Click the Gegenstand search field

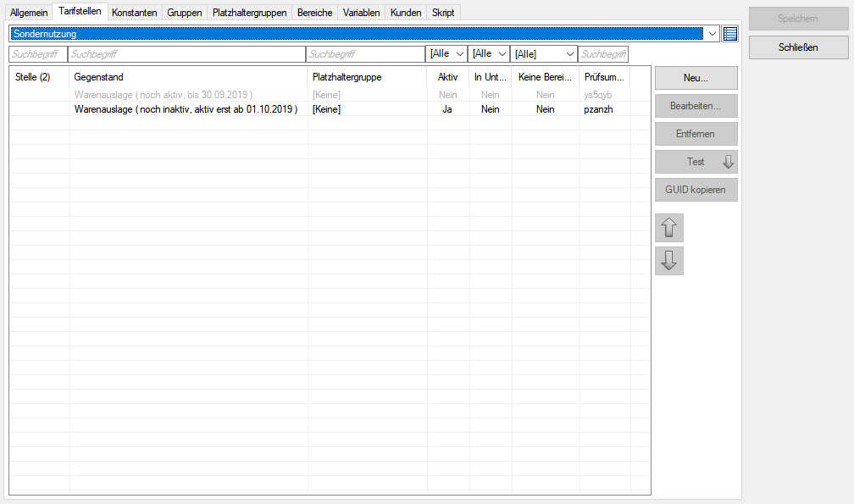pos(186,54)
